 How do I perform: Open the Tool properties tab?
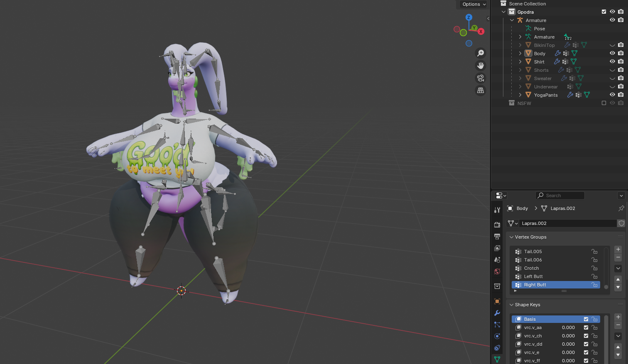497,210
